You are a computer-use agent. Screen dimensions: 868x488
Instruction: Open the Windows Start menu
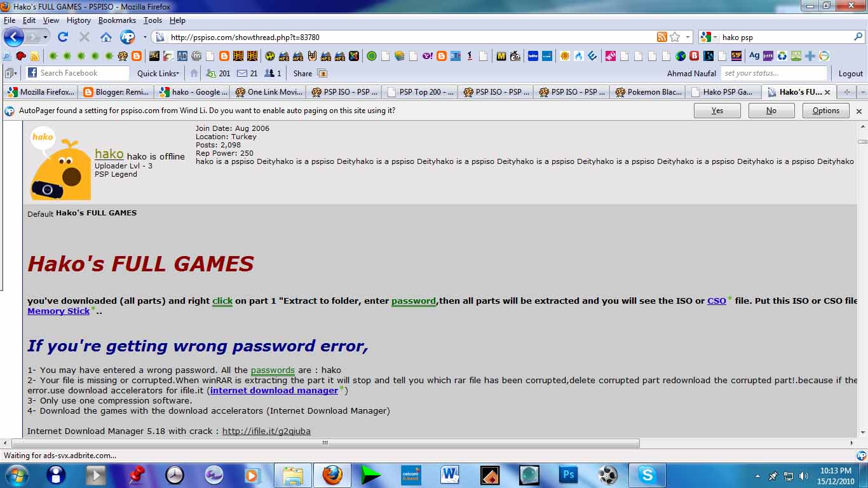17,475
